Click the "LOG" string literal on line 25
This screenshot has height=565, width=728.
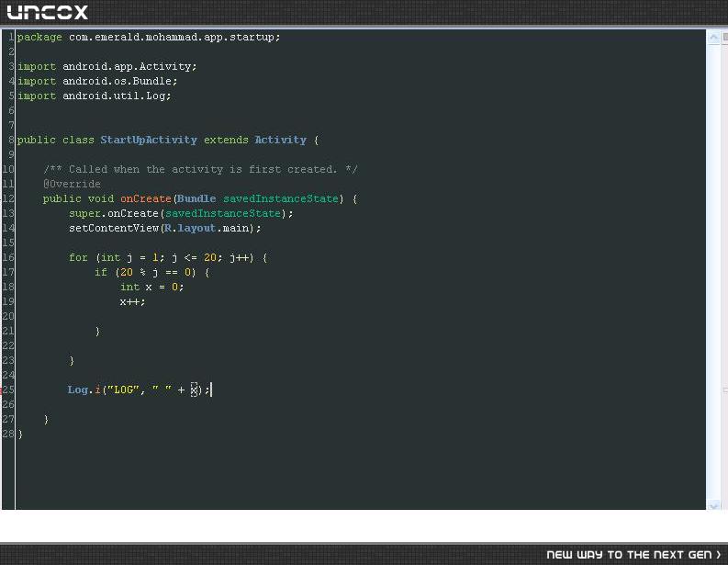[123, 390]
